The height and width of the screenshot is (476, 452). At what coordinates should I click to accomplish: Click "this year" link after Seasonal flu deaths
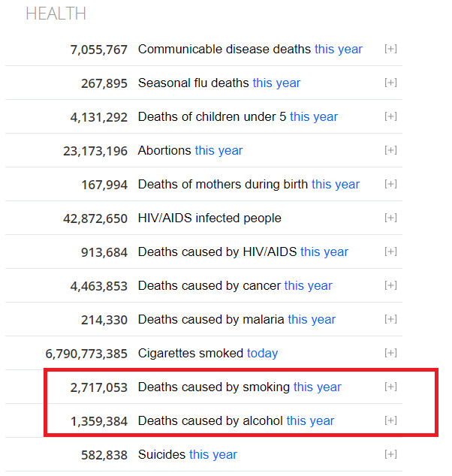(276, 83)
